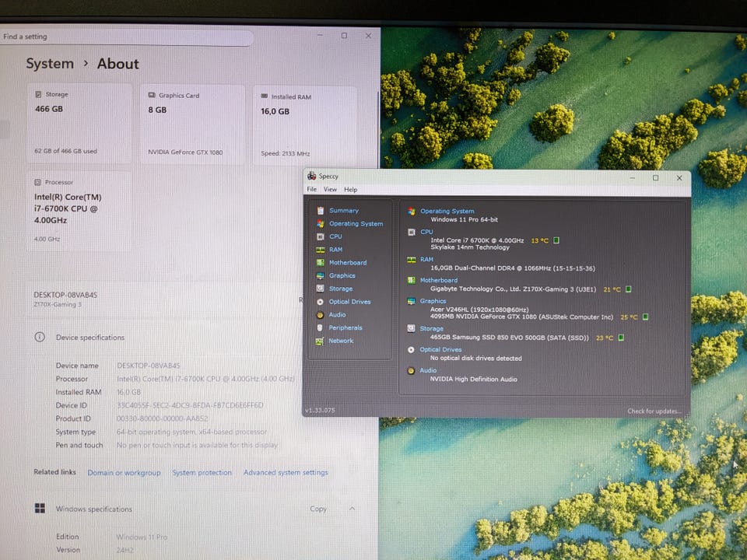The width and height of the screenshot is (747, 560).
Task: Open Speccy Summary section icon
Action: (321, 211)
